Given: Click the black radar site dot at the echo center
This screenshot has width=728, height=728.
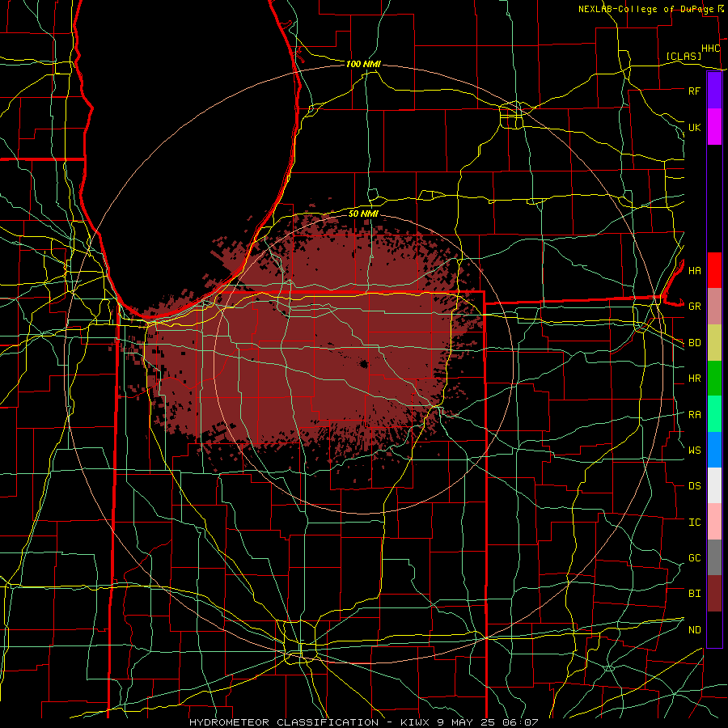Looking at the screenshot, I should (363, 364).
